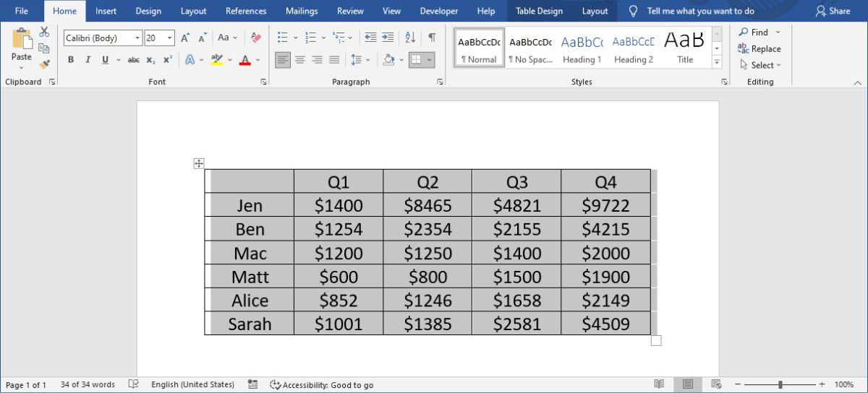Image resolution: width=868 pixels, height=393 pixels.
Task: Apply the red font color
Action: click(244, 60)
